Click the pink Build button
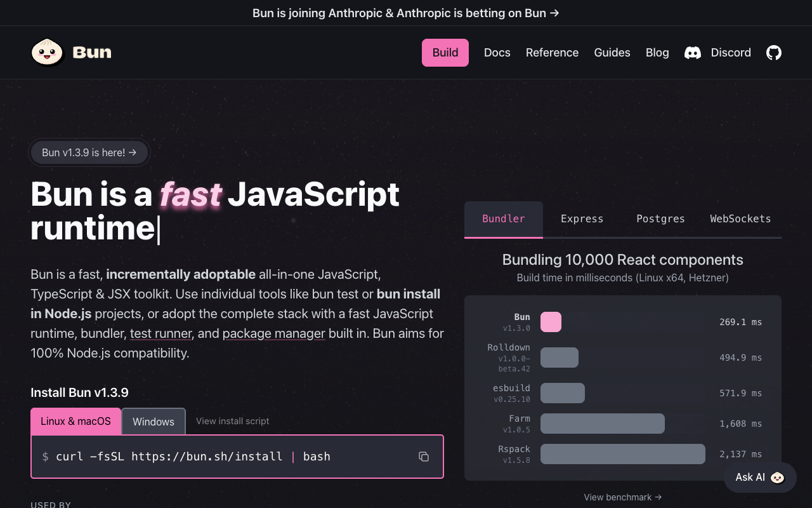 coord(445,53)
